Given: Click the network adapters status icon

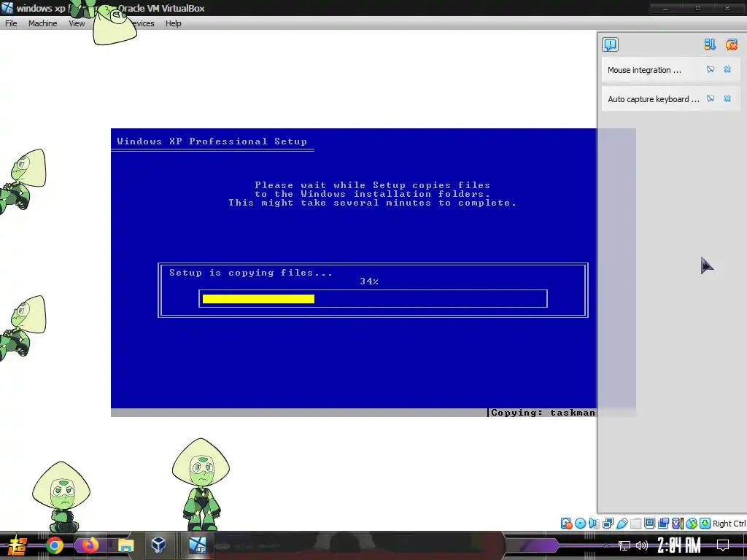Looking at the screenshot, I should click(x=608, y=524).
